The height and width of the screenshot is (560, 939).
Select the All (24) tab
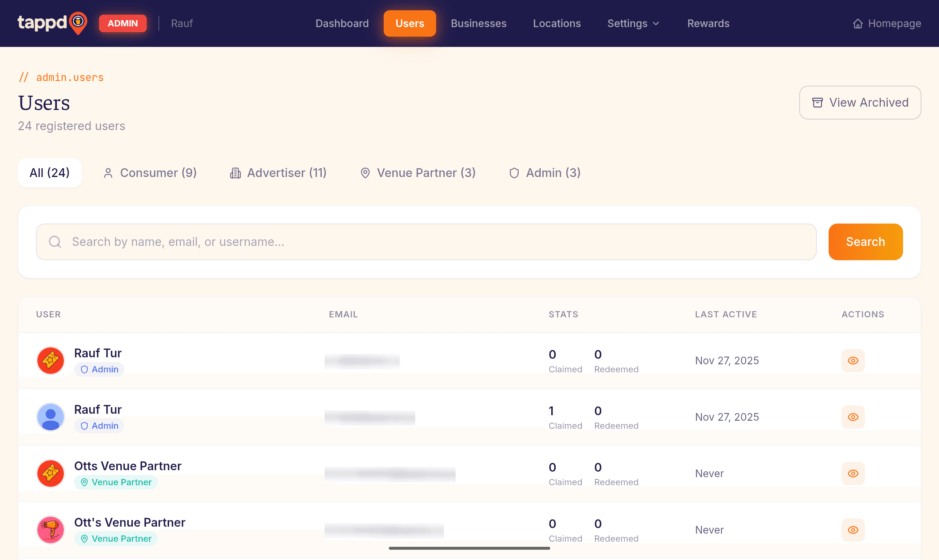(x=50, y=173)
